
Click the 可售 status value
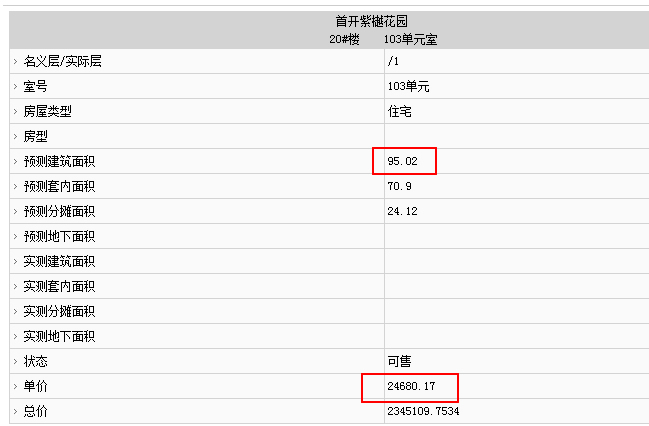[x=399, y=361]
